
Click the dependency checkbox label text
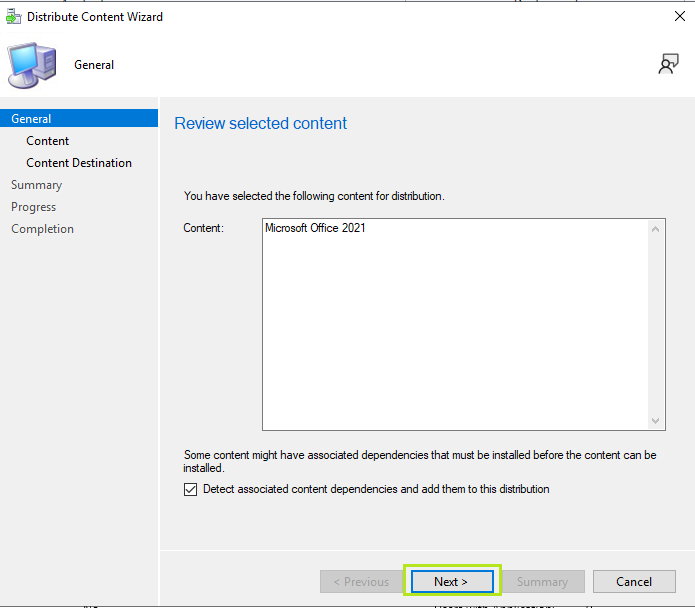coord(376,489)
